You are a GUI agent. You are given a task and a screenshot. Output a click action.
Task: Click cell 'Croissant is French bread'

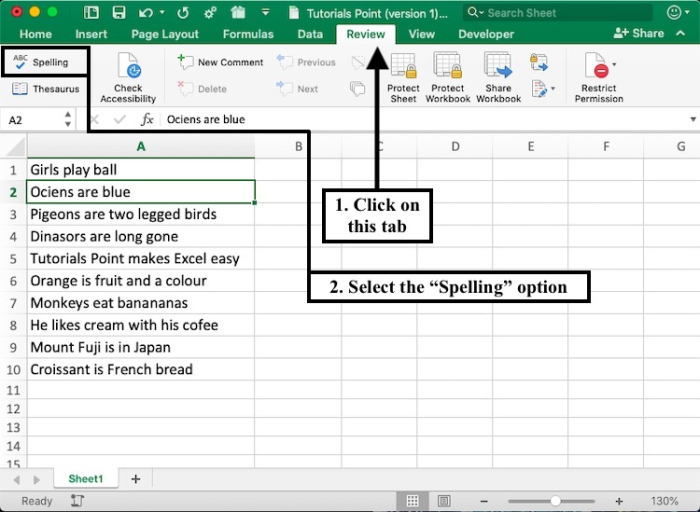coord(141,370)
